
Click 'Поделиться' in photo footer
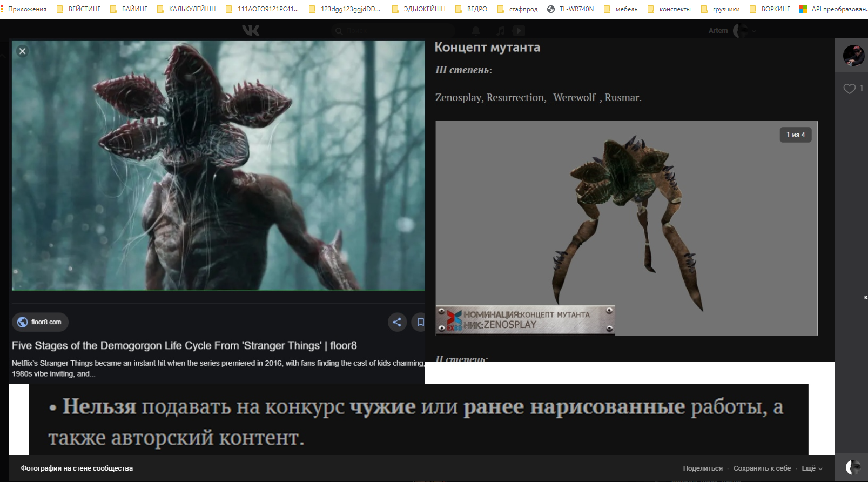(x=703, y=468)
